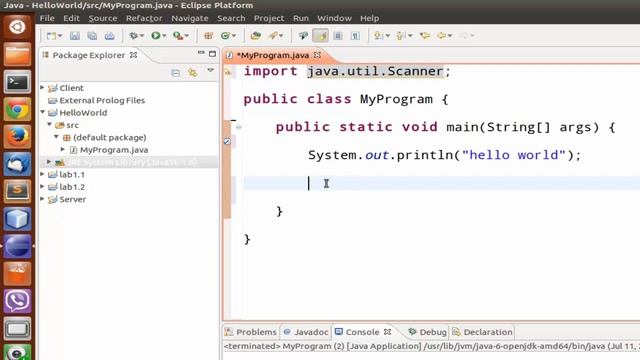Run the program with green play icon

155,36
